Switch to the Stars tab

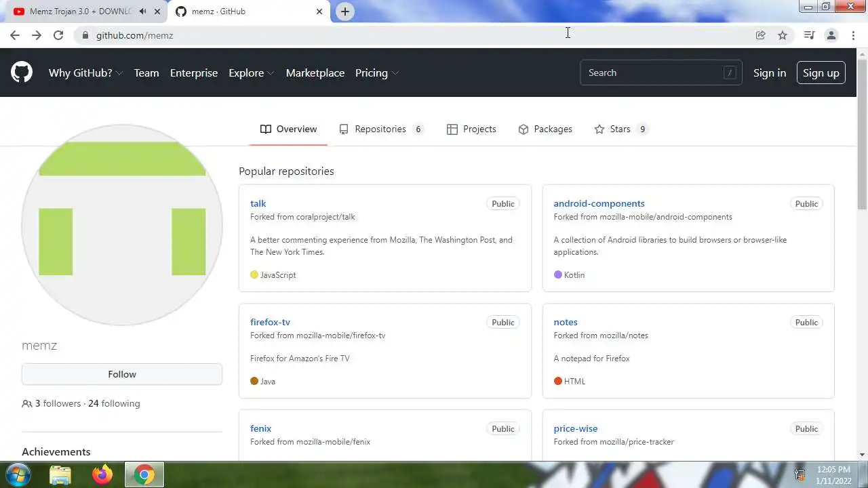click(x=621, y=129)
